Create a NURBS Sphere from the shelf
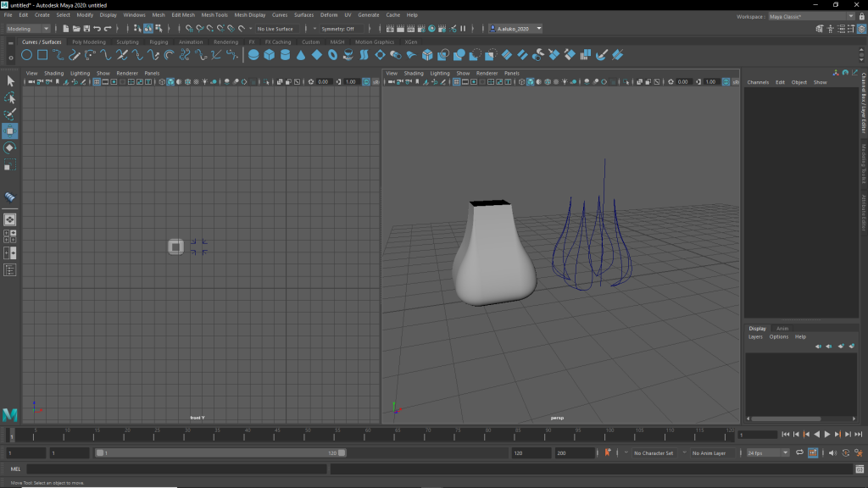This screenshot has width=868, height=488. [x=253, y=55]
